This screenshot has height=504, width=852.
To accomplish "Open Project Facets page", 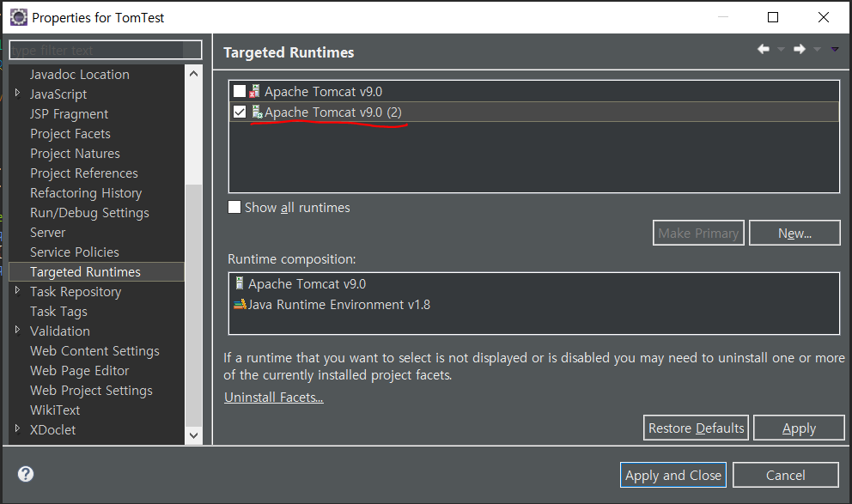I will click(70, 134).
